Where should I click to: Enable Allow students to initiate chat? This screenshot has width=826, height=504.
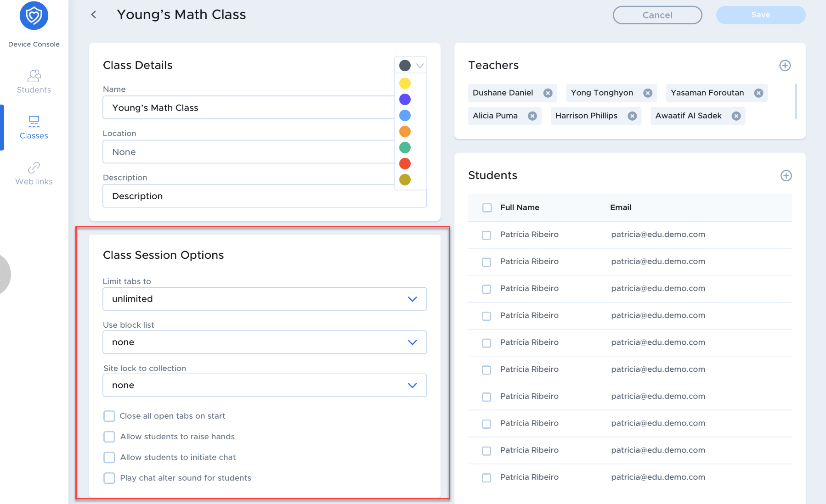[109, 457]
